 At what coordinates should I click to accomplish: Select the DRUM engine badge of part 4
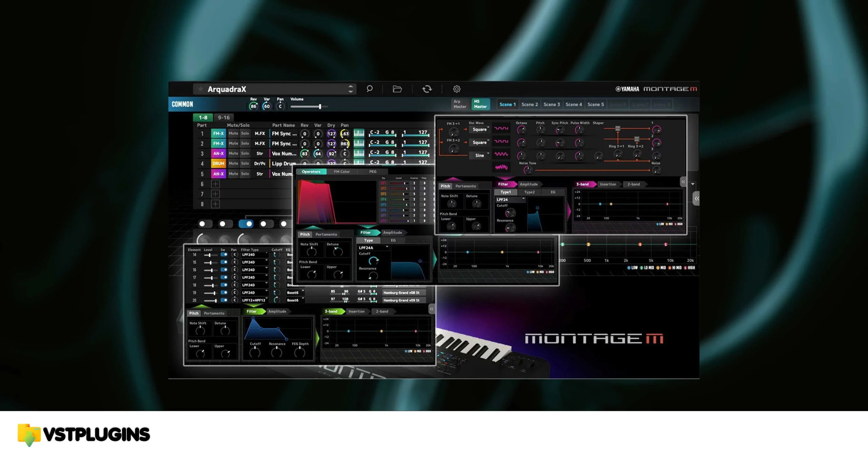tap(218, 163)
